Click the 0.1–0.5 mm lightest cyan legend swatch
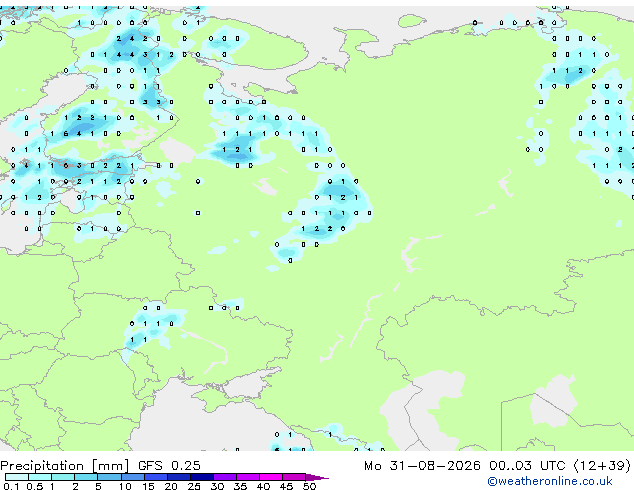The width and height of the screenshot is (634, 490). [17, 477]
